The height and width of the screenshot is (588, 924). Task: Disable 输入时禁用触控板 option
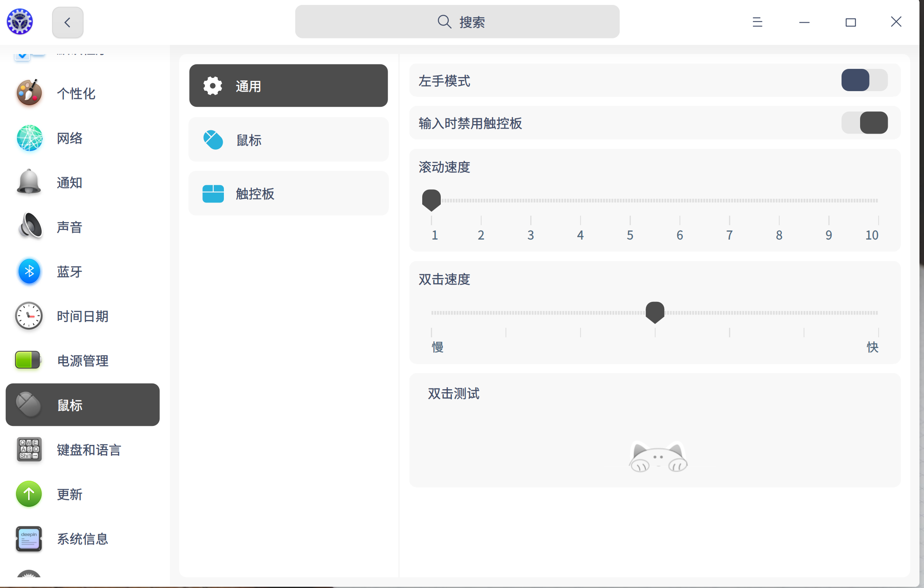tap(865, 122)
